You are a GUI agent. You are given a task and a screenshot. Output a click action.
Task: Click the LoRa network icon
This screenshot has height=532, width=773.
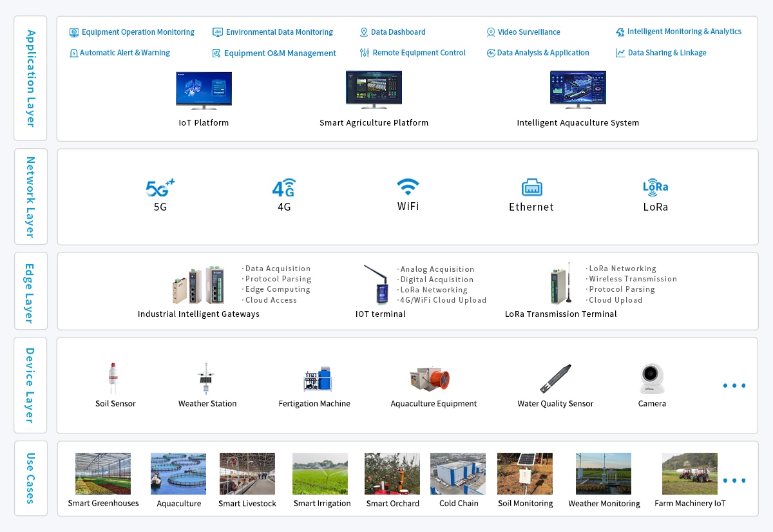click(655, 187)
